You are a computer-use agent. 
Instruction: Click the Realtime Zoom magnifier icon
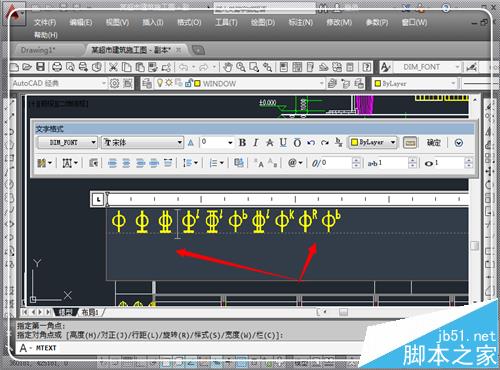(x=241, y=67)
